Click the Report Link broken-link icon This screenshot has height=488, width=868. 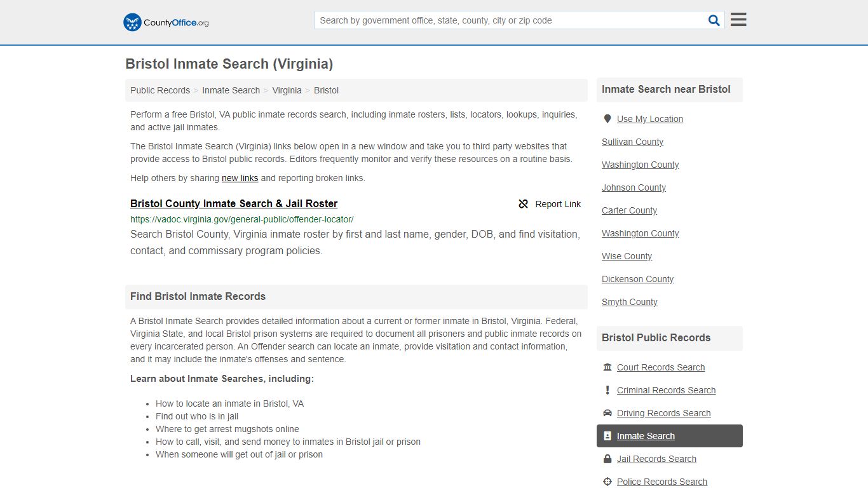point(524,204)
